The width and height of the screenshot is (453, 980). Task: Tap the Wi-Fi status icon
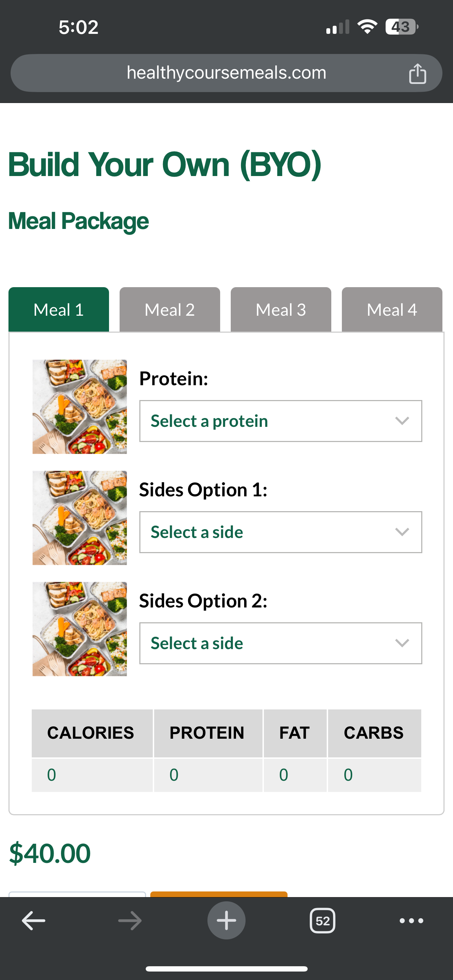point(367,27)
